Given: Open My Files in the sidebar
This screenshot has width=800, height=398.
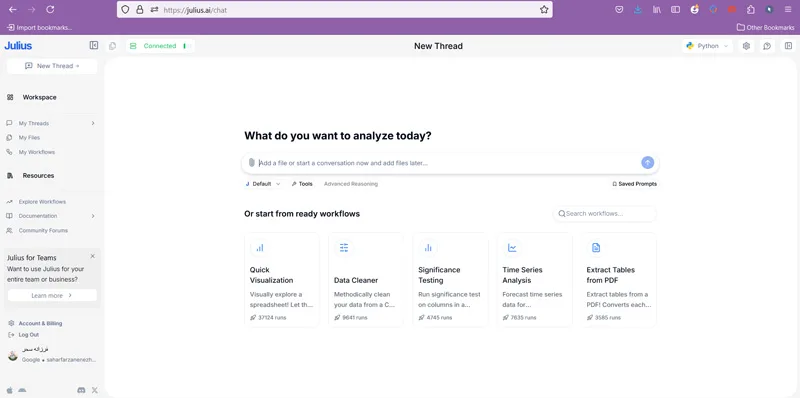Looking at the screenshot, I should [29, 138].
